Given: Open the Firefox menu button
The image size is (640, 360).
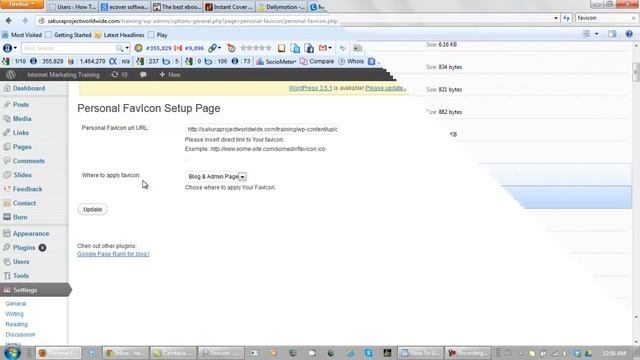Looking at the screenshot, I should (x=22, y=4).
